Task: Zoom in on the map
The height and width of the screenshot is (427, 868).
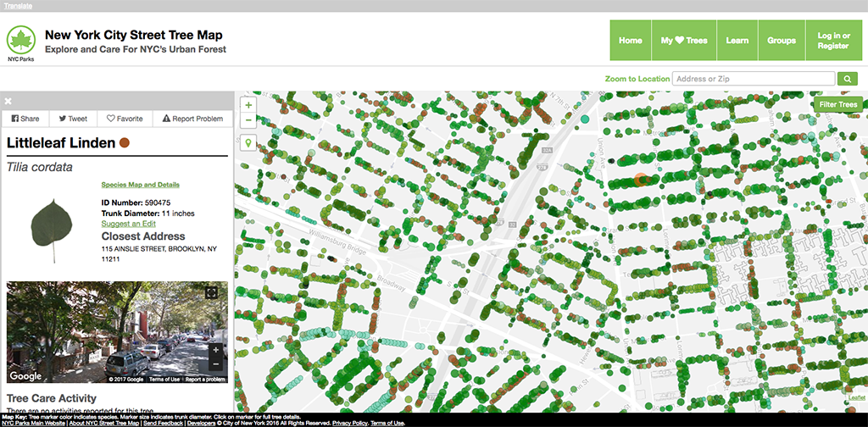Action: tap(248, 105)
